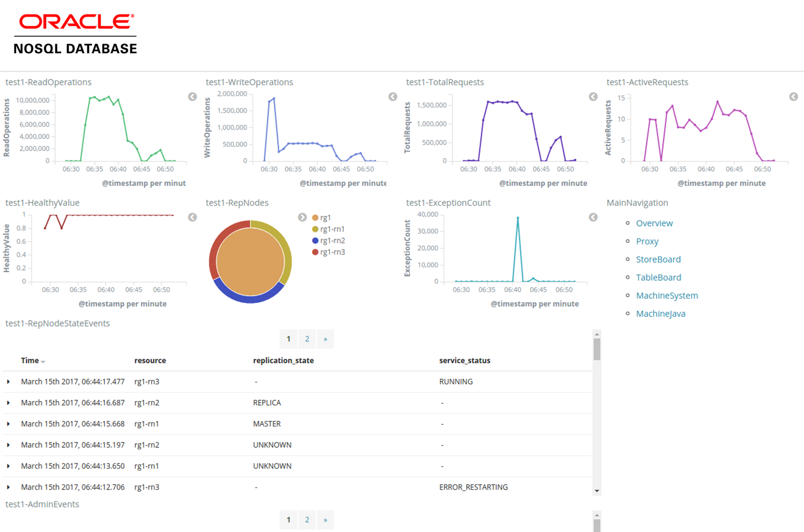Click the rg1-rn2 legend color dot

(x=315, y=241)
